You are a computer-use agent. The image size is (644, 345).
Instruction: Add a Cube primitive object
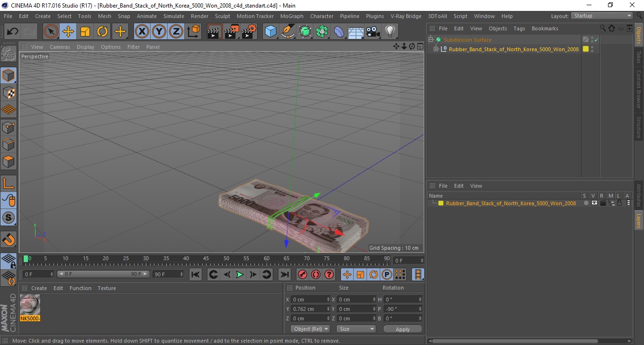[x=270, y=32]
